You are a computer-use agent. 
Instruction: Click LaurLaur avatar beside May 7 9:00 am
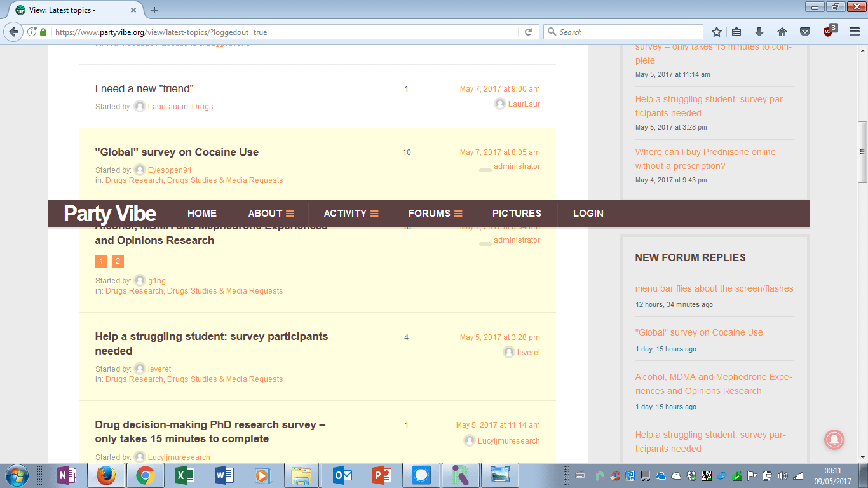tap(500, 104)
